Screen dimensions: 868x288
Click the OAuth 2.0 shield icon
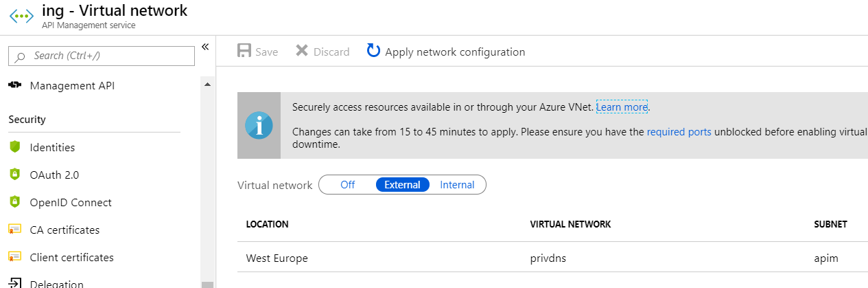(x=15, y=175)
